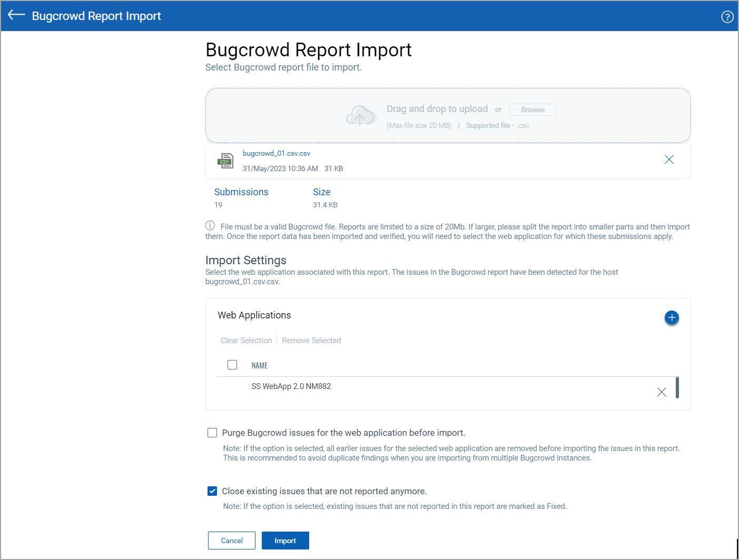Screen dimensions: 739x560
Task: Click the Import button
Action: point(285,541)
